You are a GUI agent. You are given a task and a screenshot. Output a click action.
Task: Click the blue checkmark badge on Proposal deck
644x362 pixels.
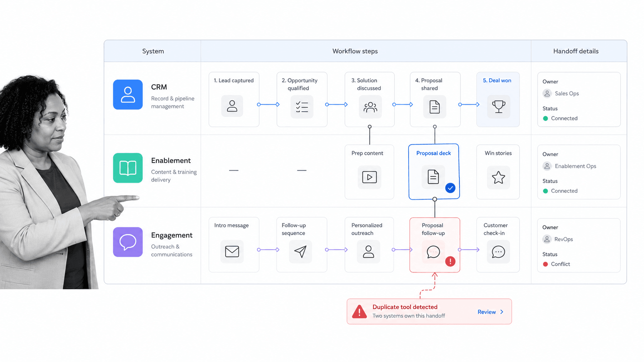[450, 188]
